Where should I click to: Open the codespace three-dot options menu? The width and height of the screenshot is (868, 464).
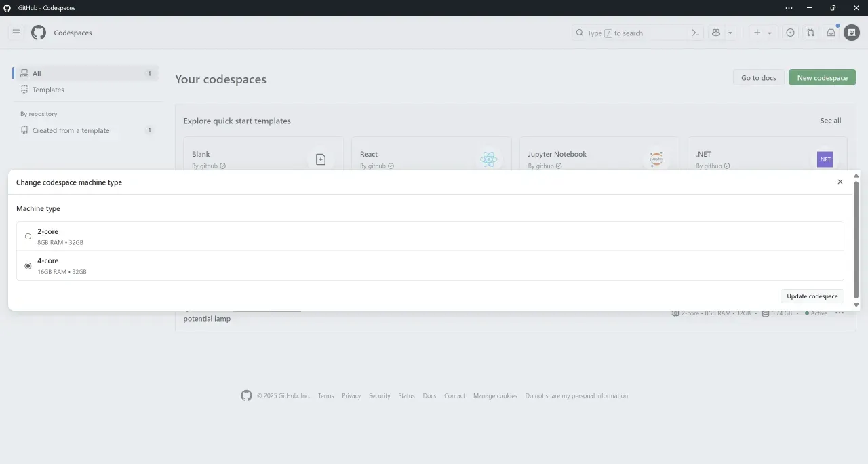(840, 313)
